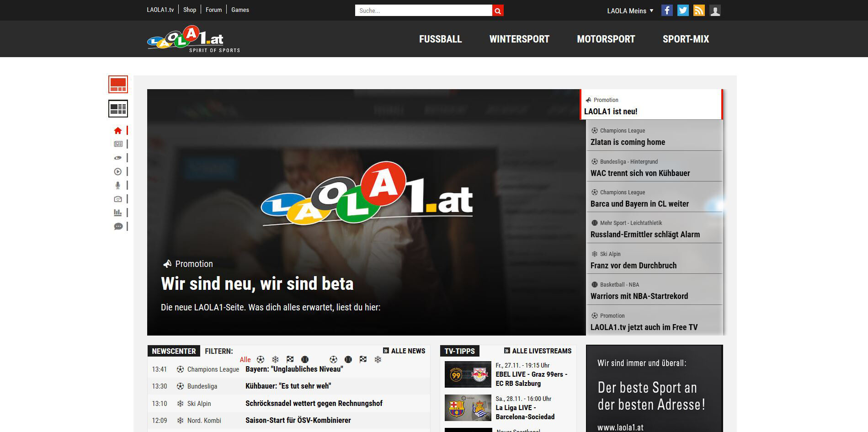The width and height of the screenshot is (868, 432).
Task: Open 'EBEL LIVE - Graz 99ers - EC RB Salzburg'
Action: point(532,379)
